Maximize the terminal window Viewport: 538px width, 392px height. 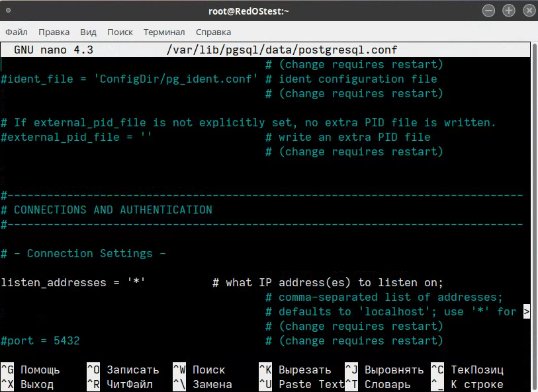coord(508,11)
